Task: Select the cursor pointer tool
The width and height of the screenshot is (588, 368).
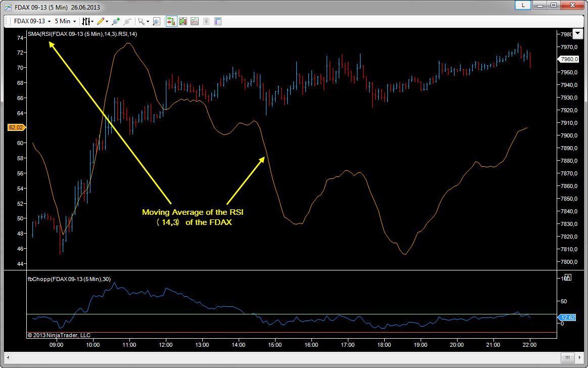Action: pos(141,21)
